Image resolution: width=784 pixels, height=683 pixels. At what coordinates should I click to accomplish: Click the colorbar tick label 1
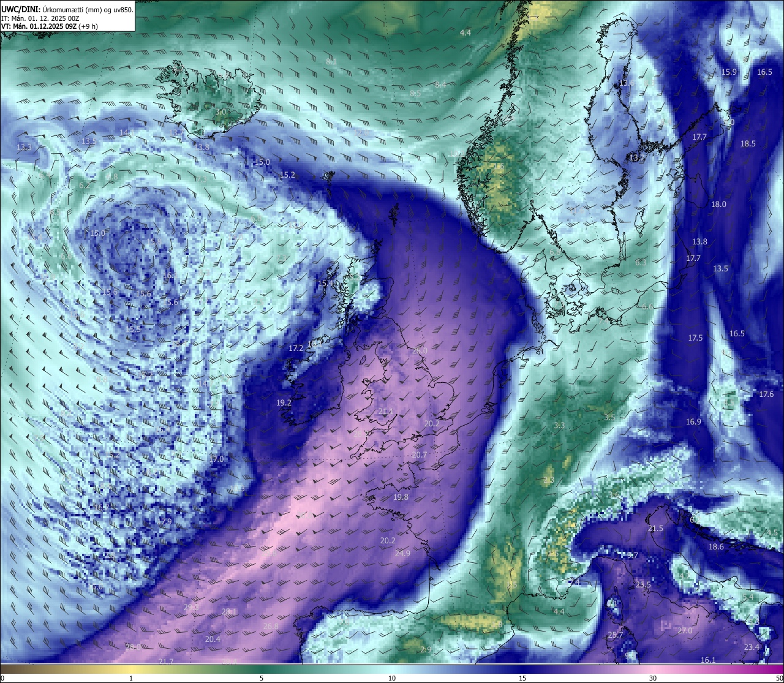pyautogui.click(x=131, y=678)
